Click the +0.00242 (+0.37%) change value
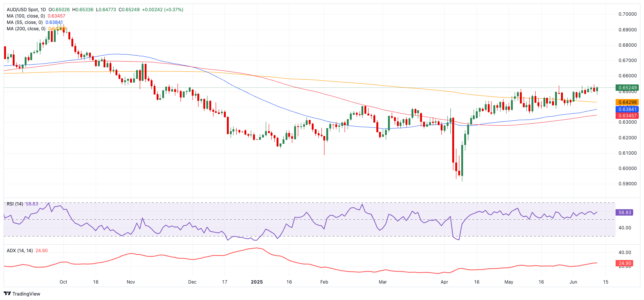The image size is (644, 300). 163,10
